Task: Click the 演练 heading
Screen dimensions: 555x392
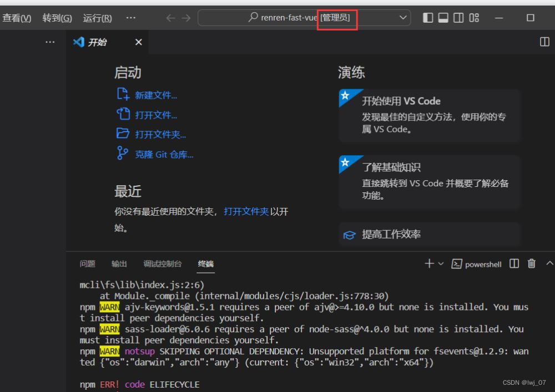Action: [x=351, y=73]
